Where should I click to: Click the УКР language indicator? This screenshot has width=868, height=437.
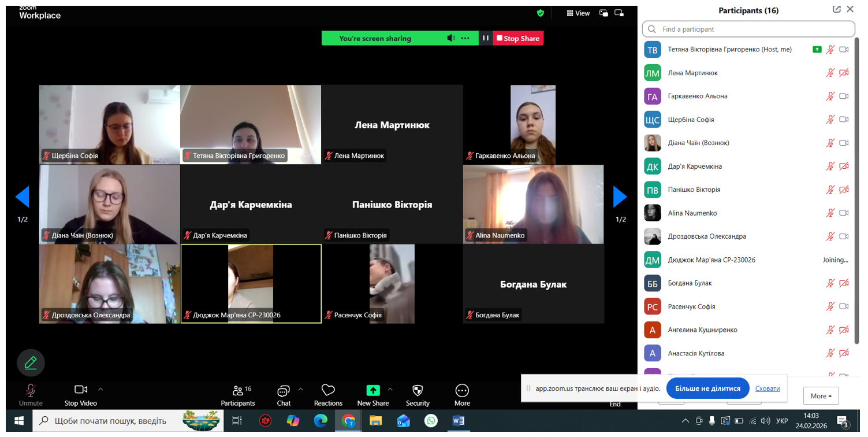(x=782, y=421)
